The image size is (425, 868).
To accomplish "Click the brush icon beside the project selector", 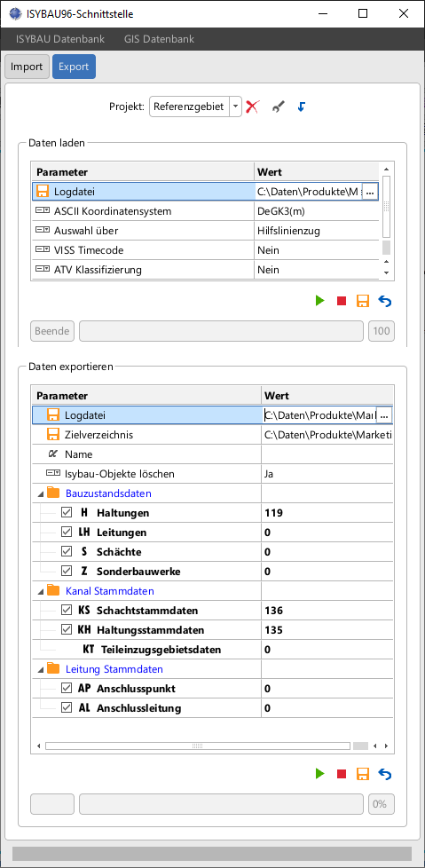I will point(279,107).
